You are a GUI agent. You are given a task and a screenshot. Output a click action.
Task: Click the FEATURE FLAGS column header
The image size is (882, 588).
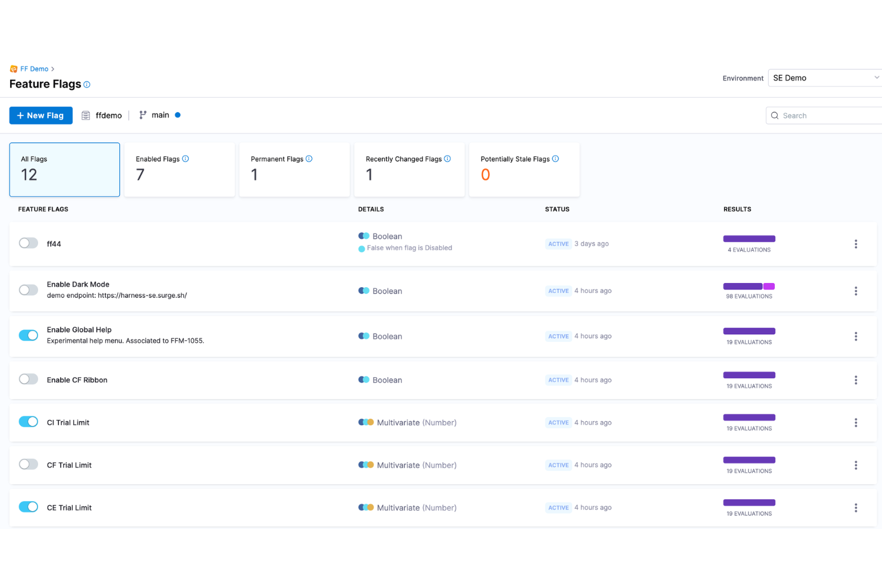point(43,209)
